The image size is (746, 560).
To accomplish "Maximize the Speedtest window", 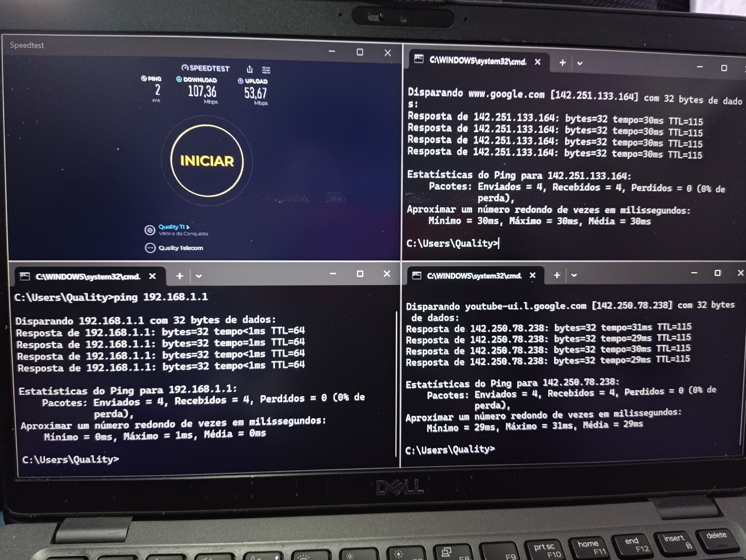I will tap(360, 52).
